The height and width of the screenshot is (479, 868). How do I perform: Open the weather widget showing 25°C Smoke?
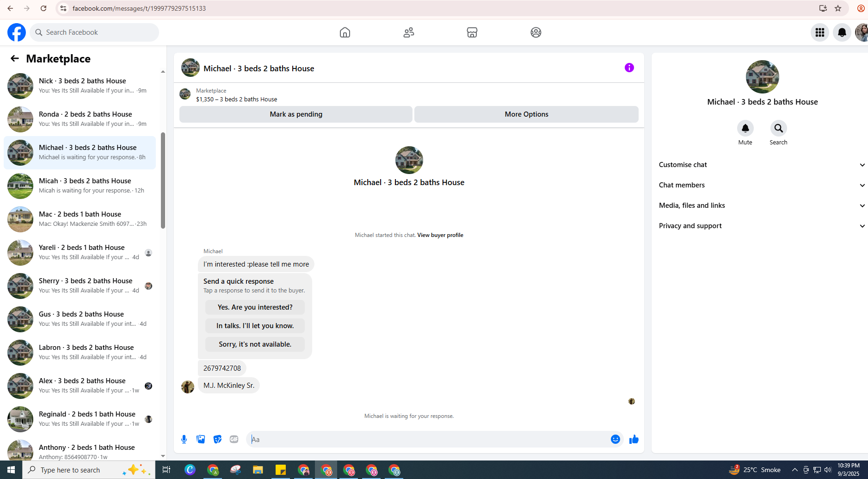click(x=755, y=470)
